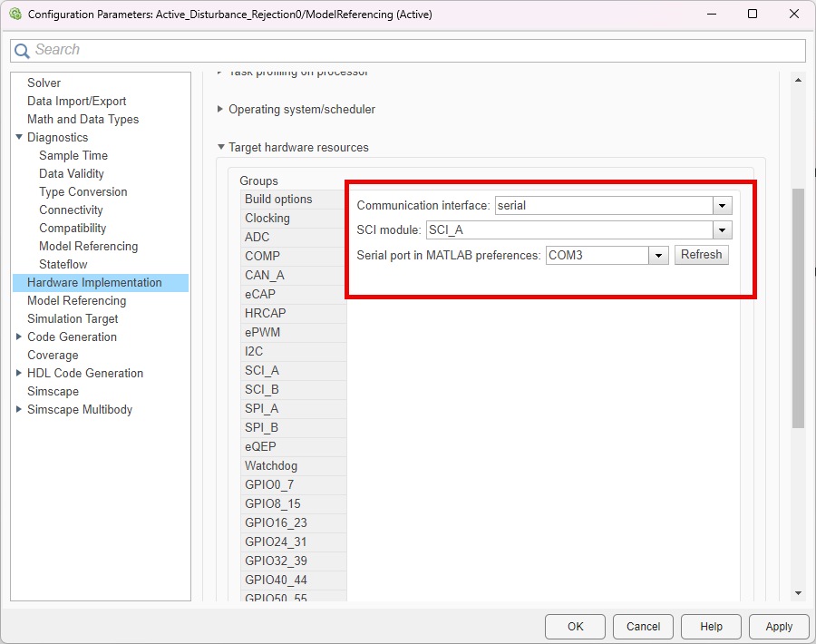Expand the Operating system/scheduler section

click(x=220, y=110)
